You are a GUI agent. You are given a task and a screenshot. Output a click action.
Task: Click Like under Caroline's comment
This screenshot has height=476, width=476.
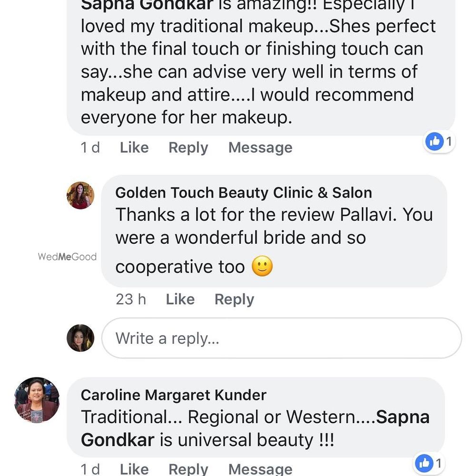pos(134,469)
